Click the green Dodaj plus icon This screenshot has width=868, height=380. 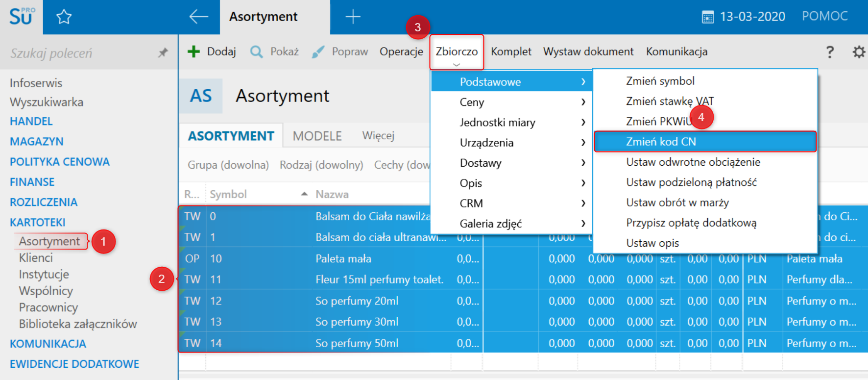coord(194,51)
